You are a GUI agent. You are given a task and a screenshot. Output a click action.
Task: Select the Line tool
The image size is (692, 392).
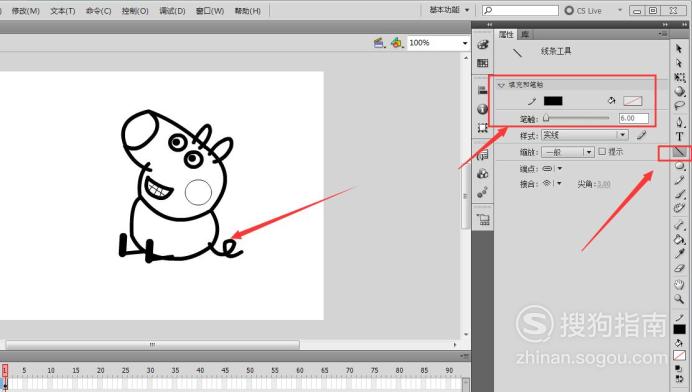[x=679, y=152]
